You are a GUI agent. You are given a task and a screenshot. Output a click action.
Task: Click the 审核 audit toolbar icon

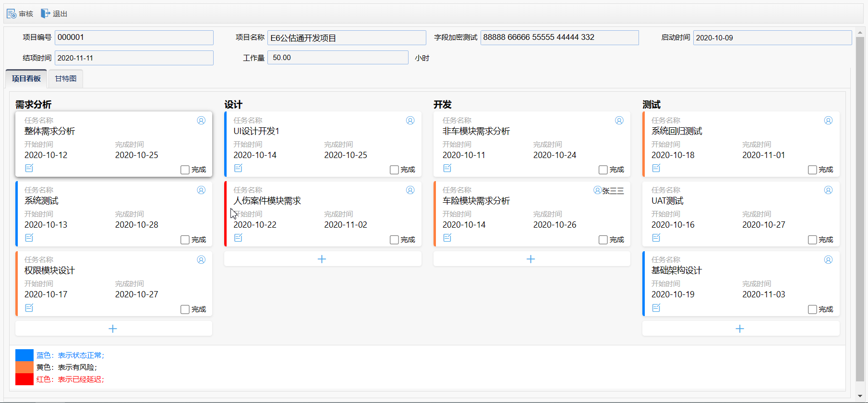[12, 13]
